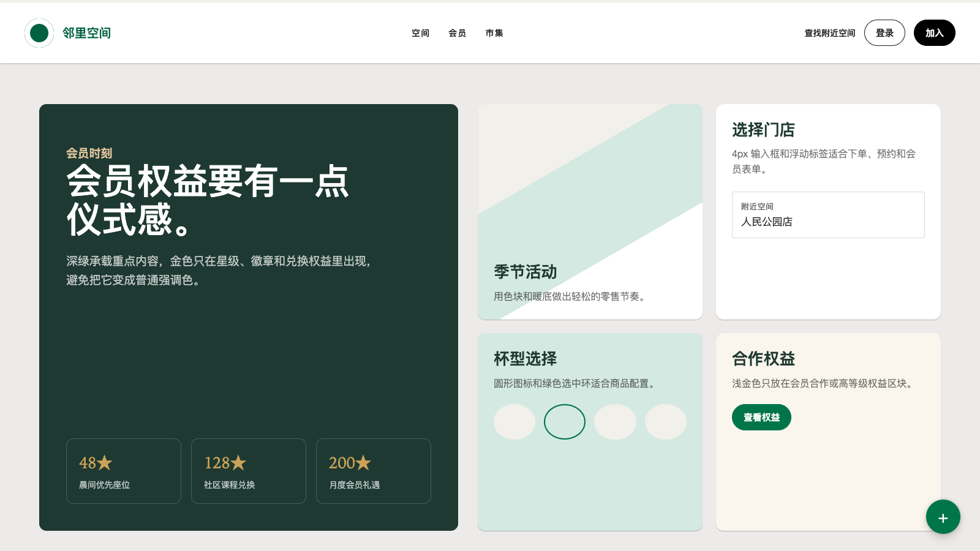Click the 查看权益 button
Viewport: 980px width, 551px height.
761,418
